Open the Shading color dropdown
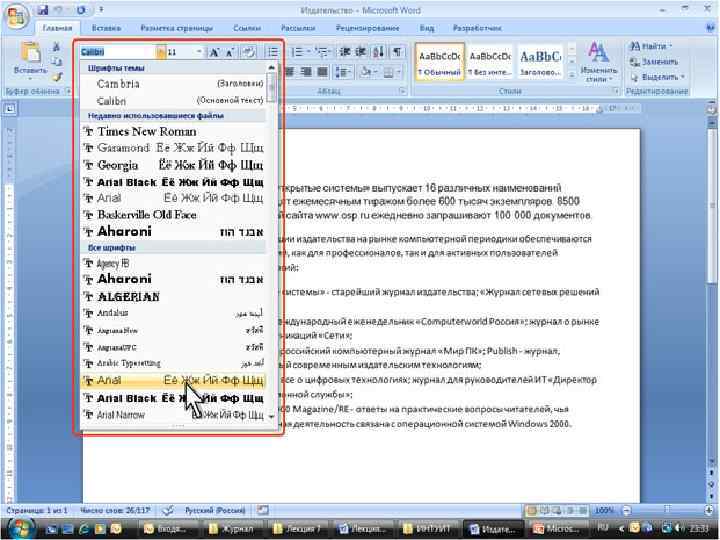This screenshot has height=540, width=720. [x=375, y=72]
